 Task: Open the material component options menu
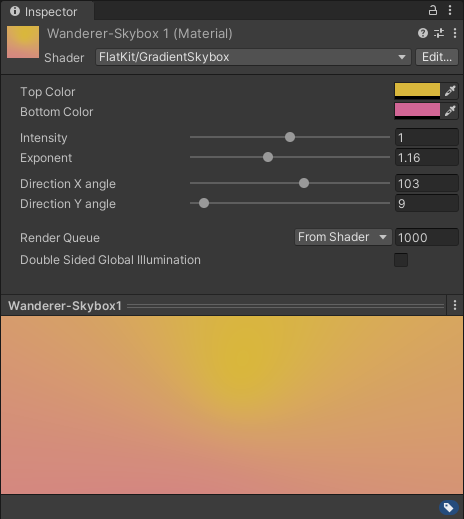coord(455,33)
